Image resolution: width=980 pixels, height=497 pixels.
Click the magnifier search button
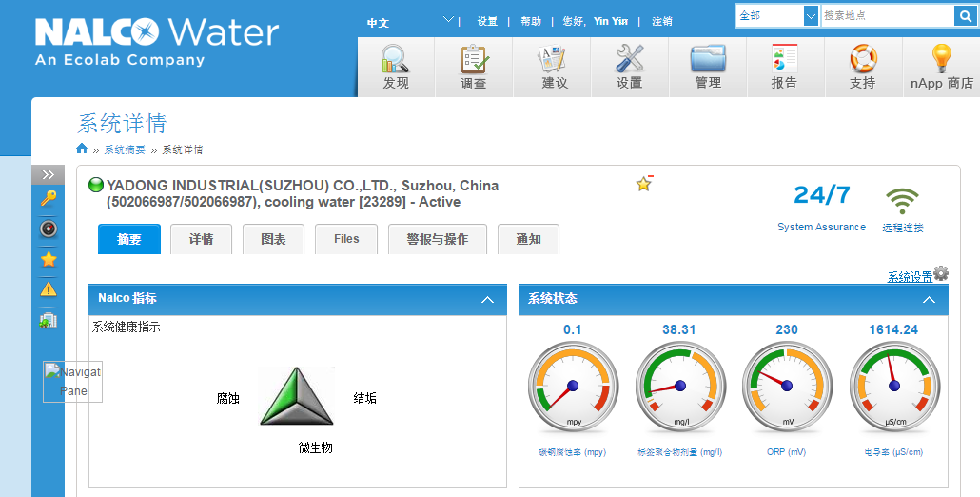click(x=965, y=16)
